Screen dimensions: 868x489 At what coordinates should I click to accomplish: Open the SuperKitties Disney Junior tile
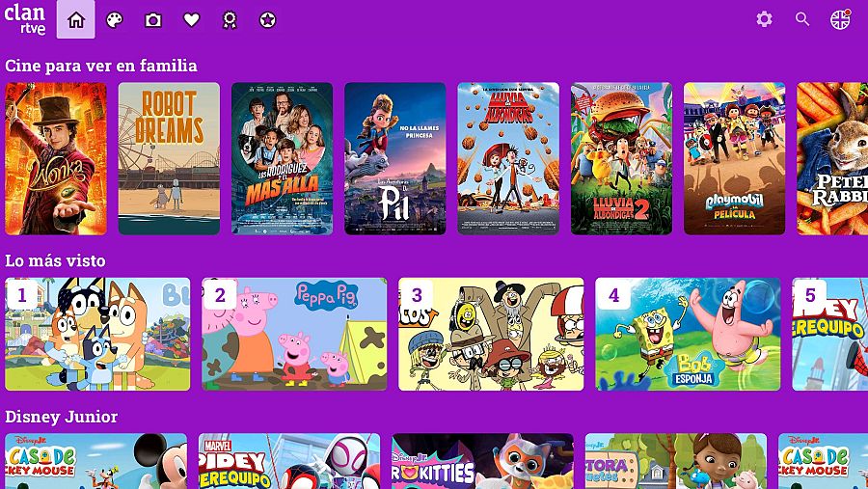point(483,461)
